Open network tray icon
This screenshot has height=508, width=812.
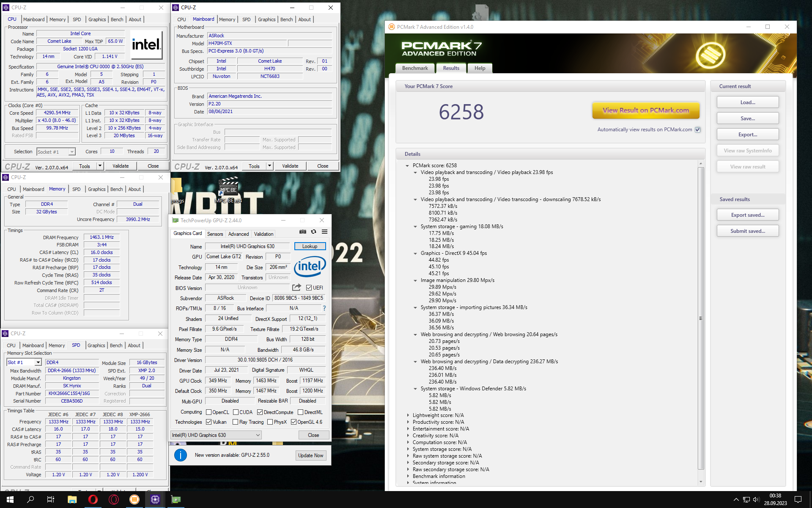(x=746, y=500)
